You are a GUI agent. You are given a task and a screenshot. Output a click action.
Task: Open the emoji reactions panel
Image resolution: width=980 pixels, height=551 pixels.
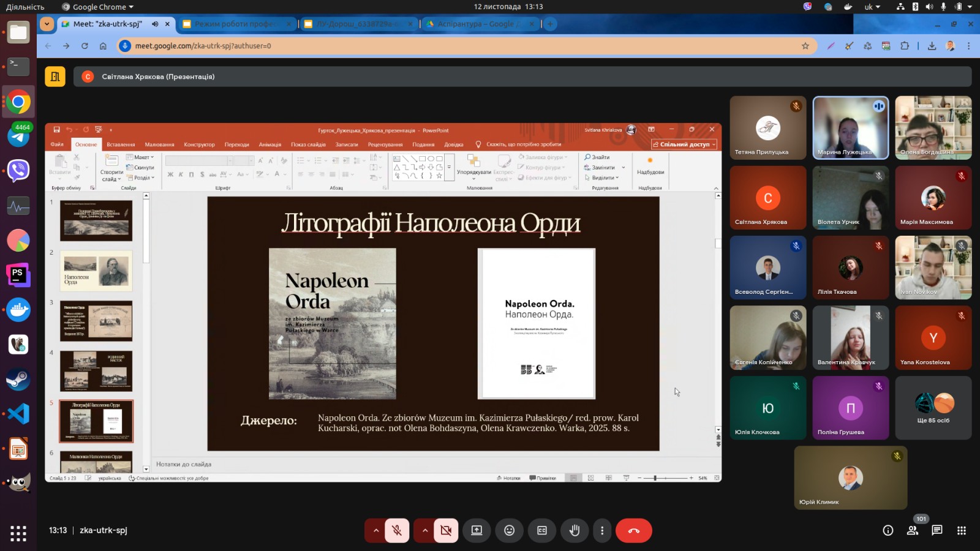tap(509, 531)
